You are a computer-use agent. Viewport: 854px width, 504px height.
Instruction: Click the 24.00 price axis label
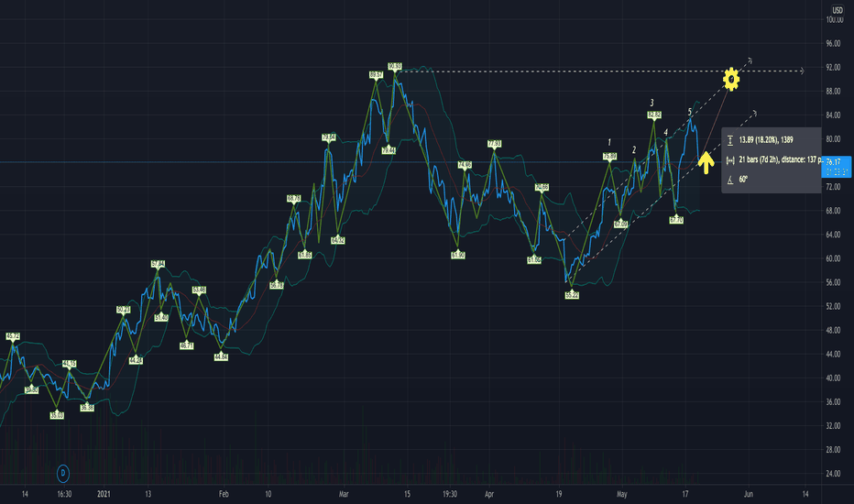pyautogui.click(x=833, y=474)
